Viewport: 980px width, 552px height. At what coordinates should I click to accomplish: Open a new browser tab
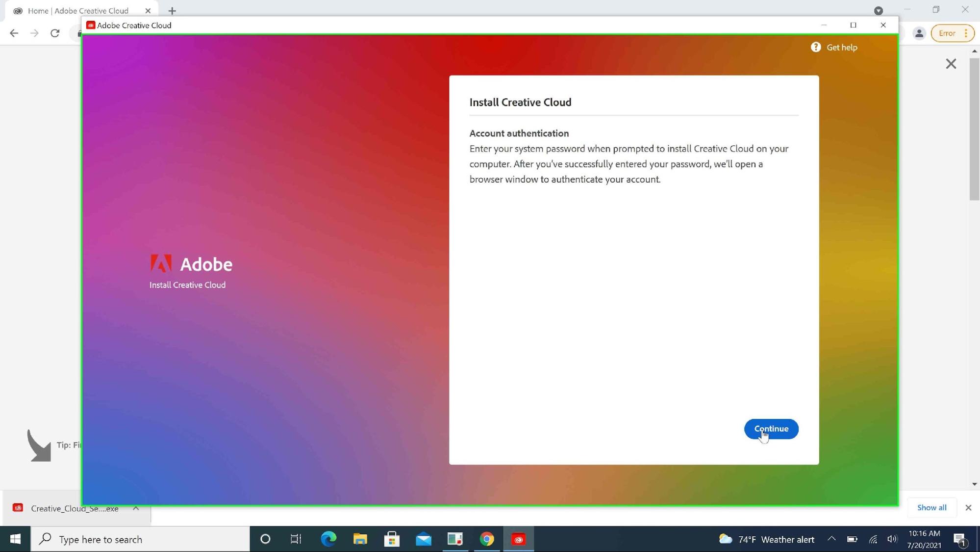[x=172, y=11]
